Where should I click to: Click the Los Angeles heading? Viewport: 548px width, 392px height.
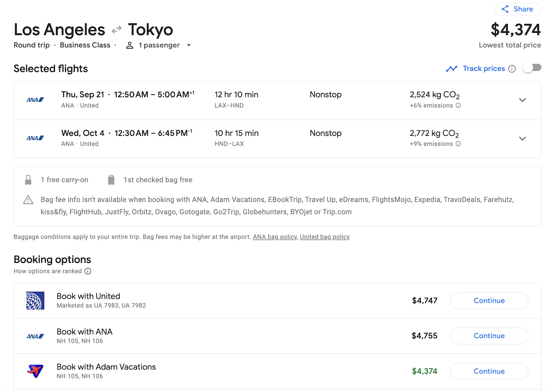[60, 29]
